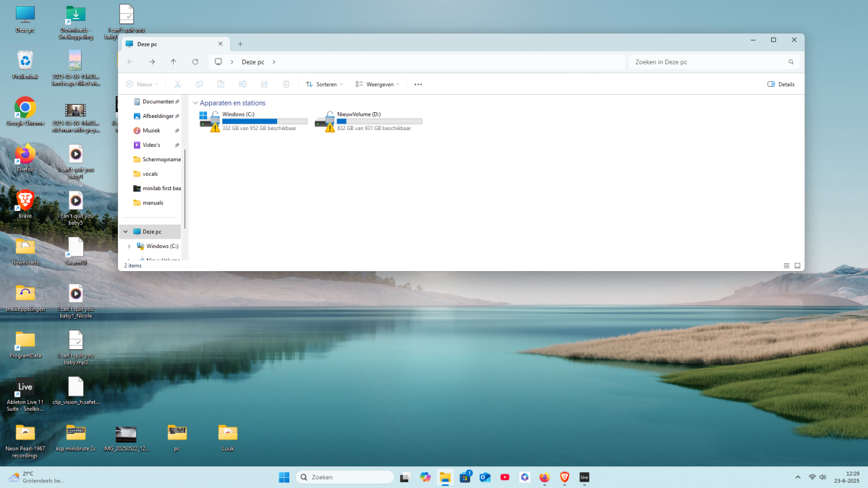Image resolution: width=868 pixels, height=488 pixels.
Task: Click the taskbar Zoeken search box
Action: [345, 477]
